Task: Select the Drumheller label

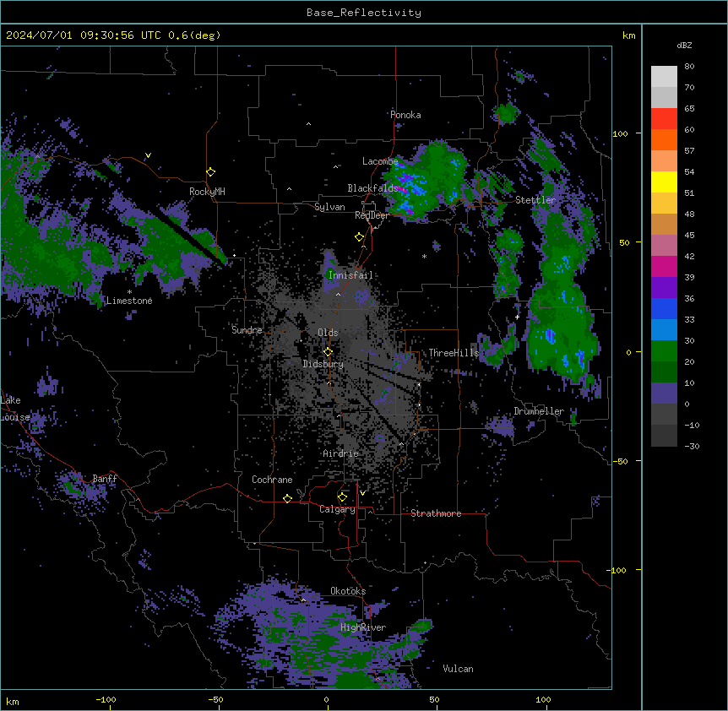Action: (x=539, y=411)
